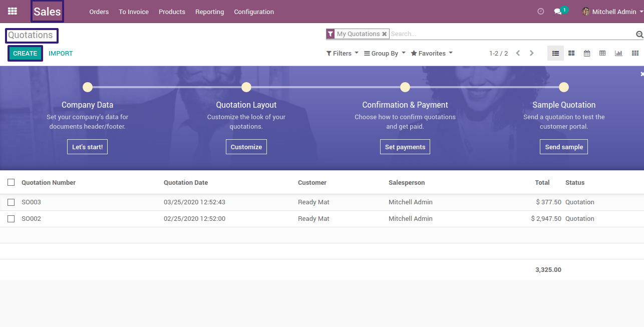Click the Sales app title
Screen dimensions: 644x327
(47, 12)
